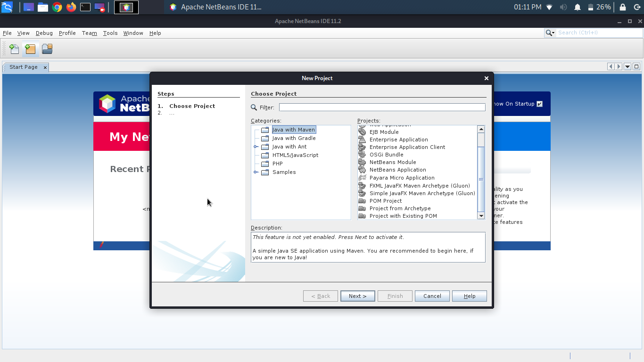
Task: Select Project with Existing POM
Action: 403,216
